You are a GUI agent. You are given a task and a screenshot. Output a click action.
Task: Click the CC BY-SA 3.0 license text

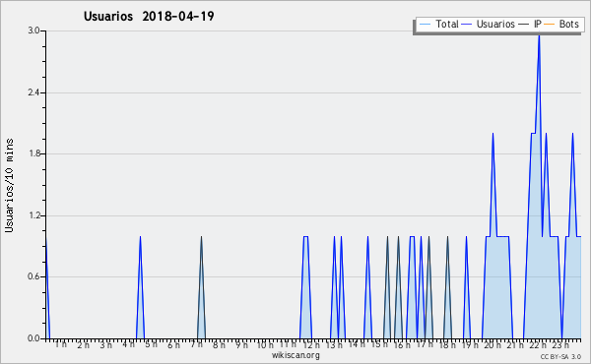[560, 356]
